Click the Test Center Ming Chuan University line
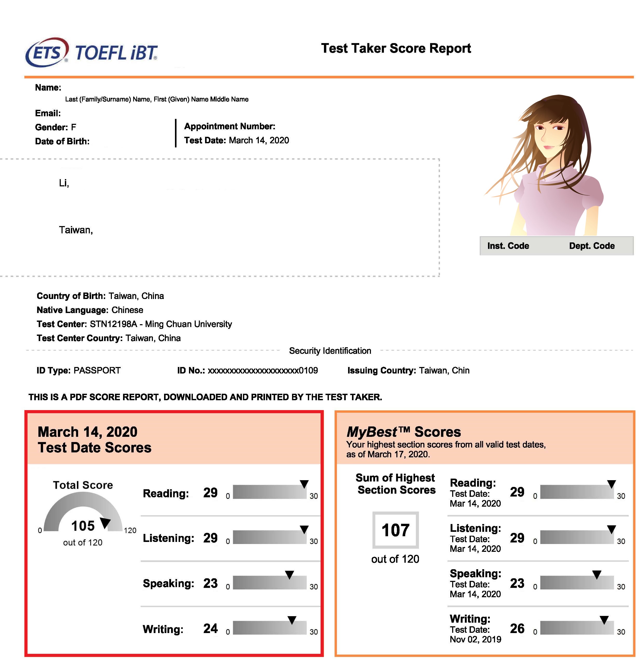This screenshot has height=659, width=644. pyautogui.click(x=134, y=324)
